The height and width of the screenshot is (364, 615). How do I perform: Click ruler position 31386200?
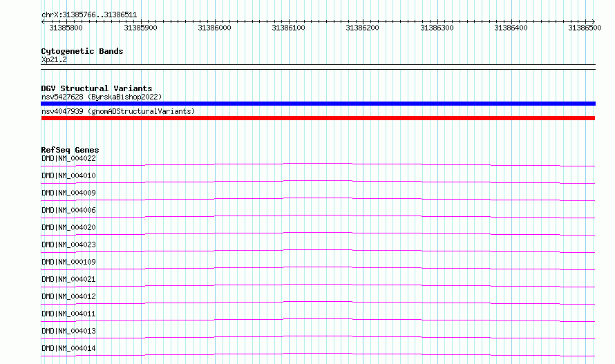coord(362,28)
